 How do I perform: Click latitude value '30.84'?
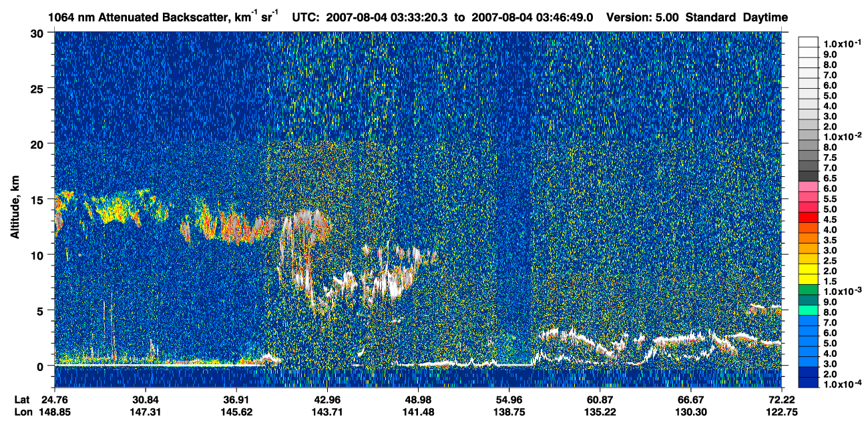pos(146,399)
